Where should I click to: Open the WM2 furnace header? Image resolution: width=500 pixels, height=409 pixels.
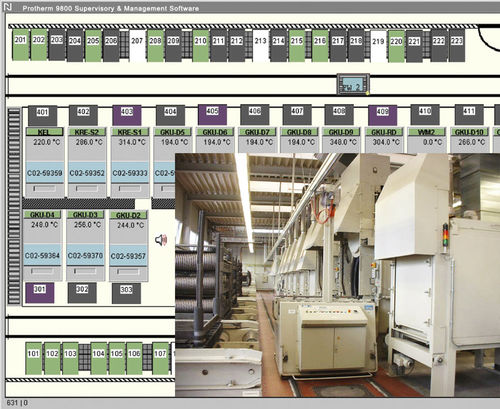[426, 132]
